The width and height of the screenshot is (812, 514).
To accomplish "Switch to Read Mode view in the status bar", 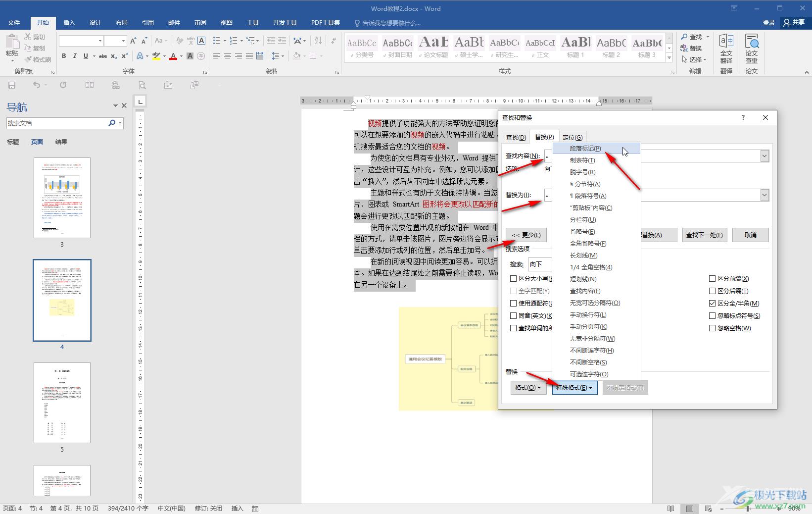I will coord(670,509).
